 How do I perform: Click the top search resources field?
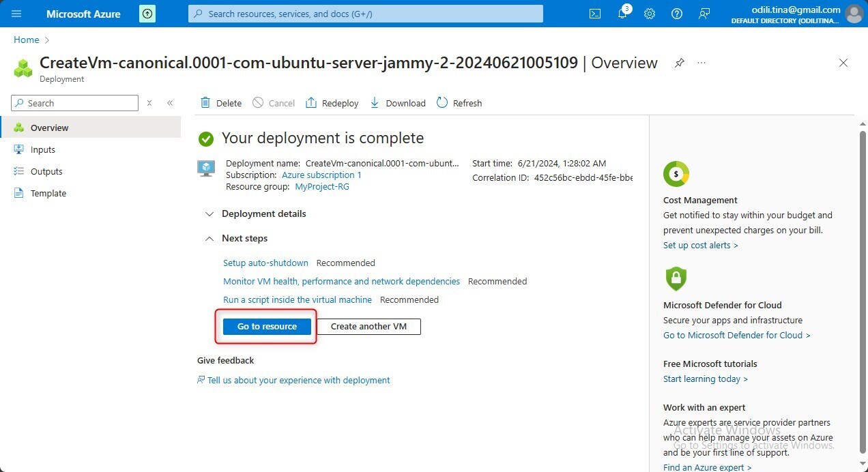366,14
